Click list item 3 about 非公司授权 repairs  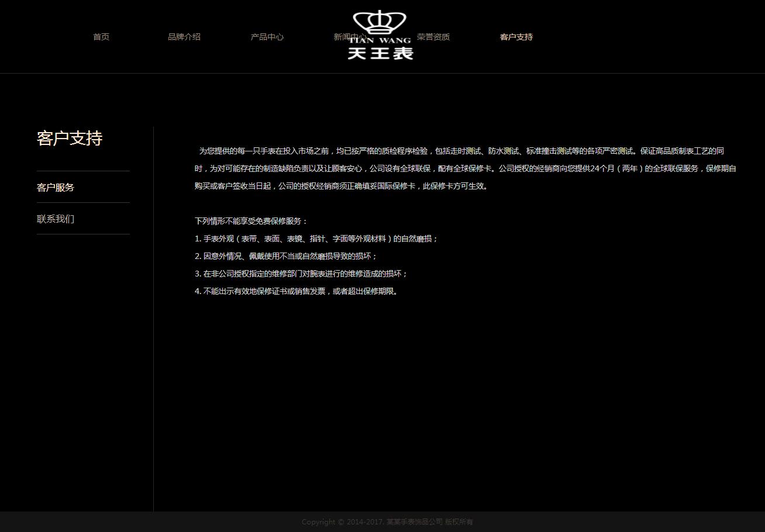[301, 274]
